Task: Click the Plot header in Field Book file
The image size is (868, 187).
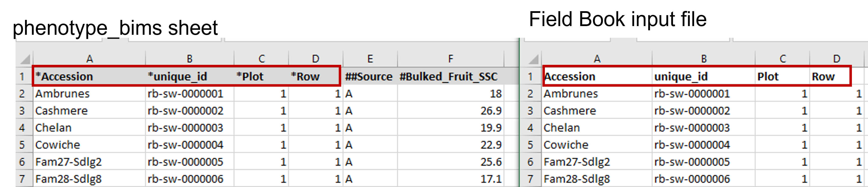Action: pos(782,76)
